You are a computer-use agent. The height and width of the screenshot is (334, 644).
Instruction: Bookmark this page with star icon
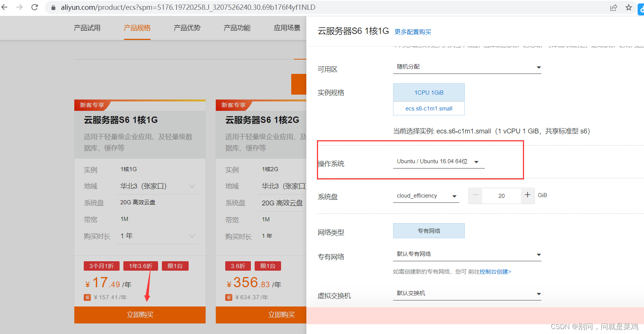point(629,8)
